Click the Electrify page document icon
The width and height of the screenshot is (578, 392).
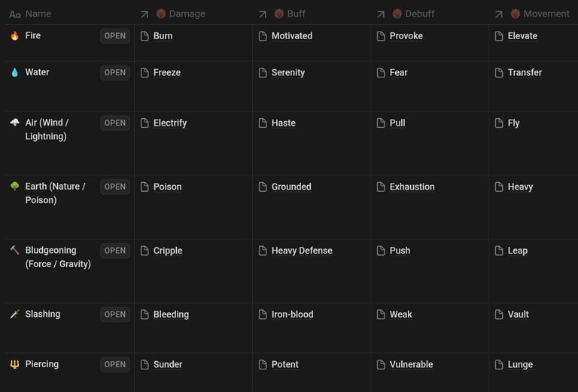tap(144, 123)
